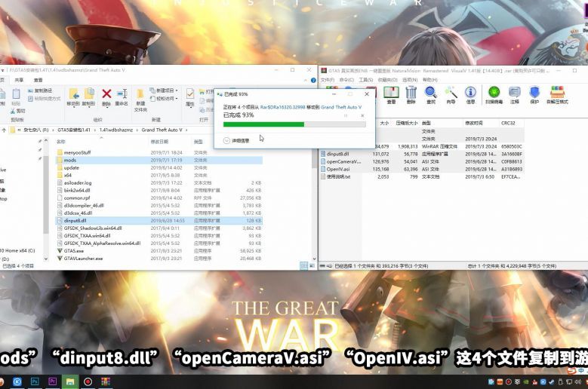Open WinRAR Favorites menu
This screenshot has height=389, width=588.
click(387, 80)
